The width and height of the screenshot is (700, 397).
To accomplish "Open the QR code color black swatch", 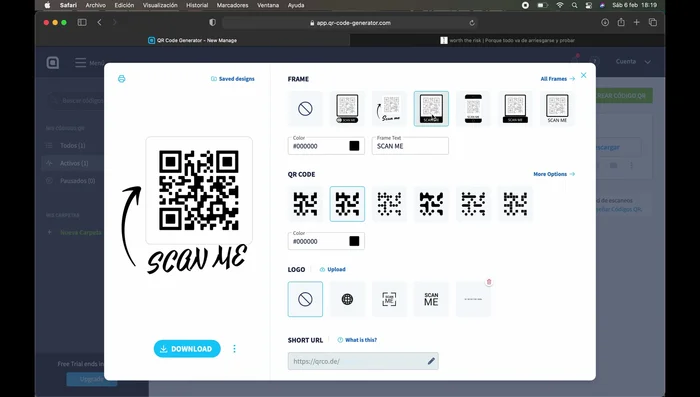I will point(354,241).
